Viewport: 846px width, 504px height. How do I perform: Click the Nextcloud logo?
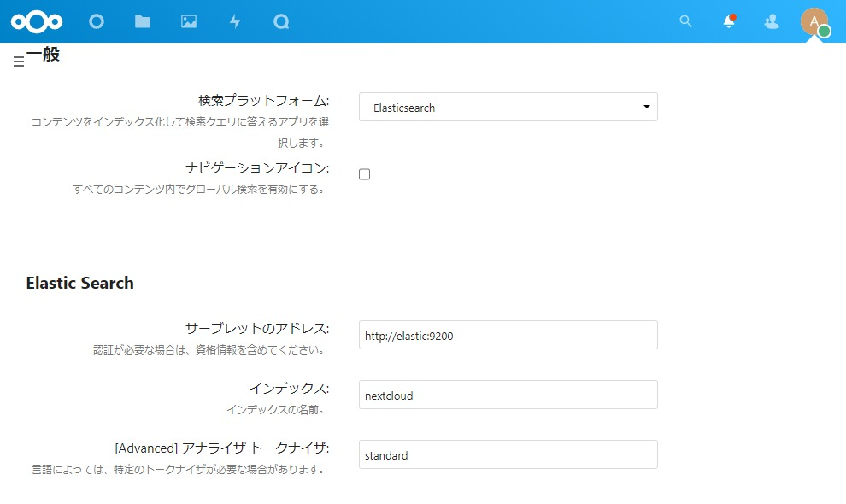pos(37,21)
